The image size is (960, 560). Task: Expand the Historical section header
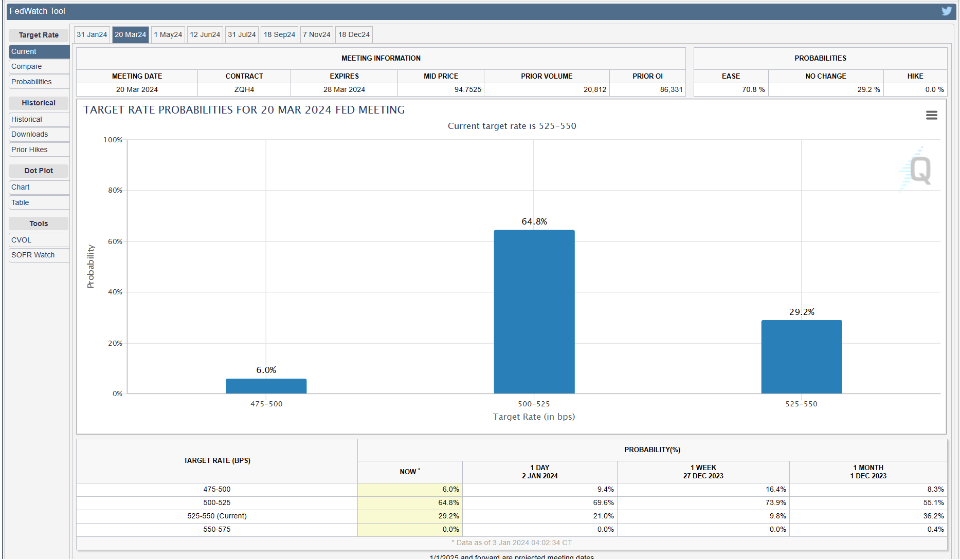click(39, 103)
